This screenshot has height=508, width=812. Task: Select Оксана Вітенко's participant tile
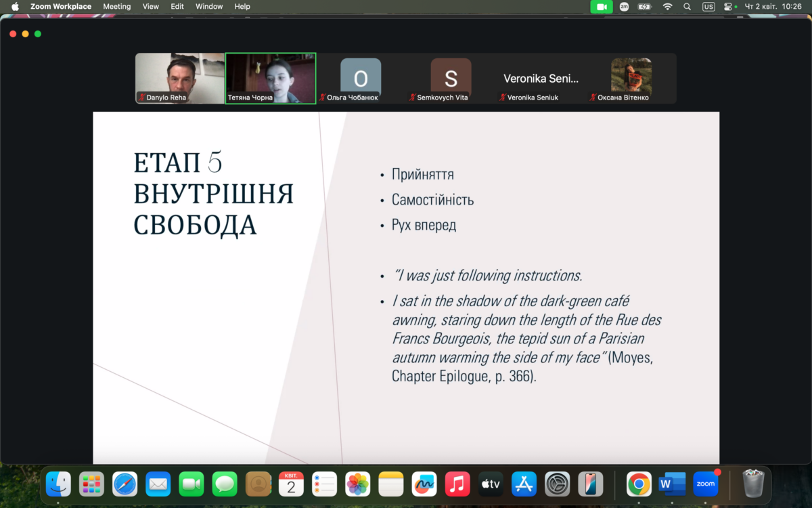tap(631, 78)
